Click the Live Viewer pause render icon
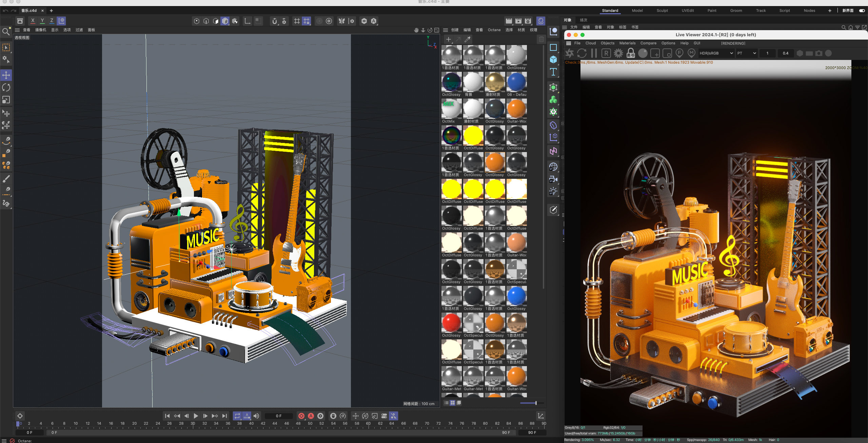This screenshot has height=443, width=868. (594, 53)
